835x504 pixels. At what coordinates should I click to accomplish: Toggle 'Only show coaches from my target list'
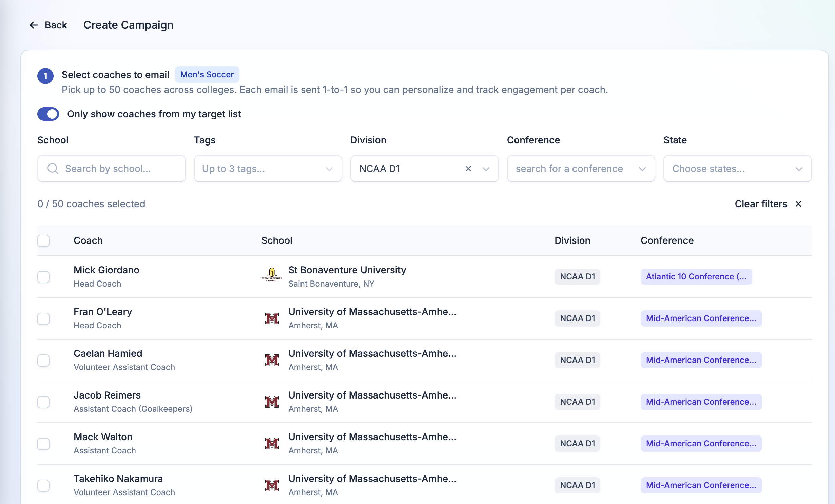48,114
